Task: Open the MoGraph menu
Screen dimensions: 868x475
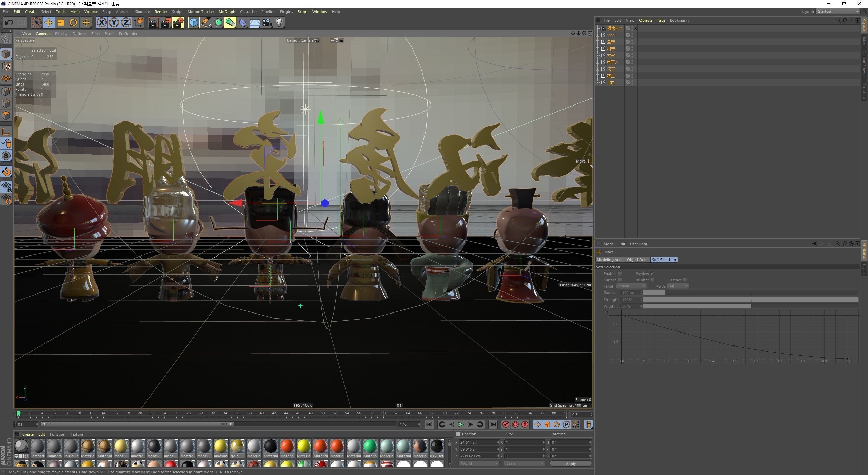Action: tap(227, 11)
